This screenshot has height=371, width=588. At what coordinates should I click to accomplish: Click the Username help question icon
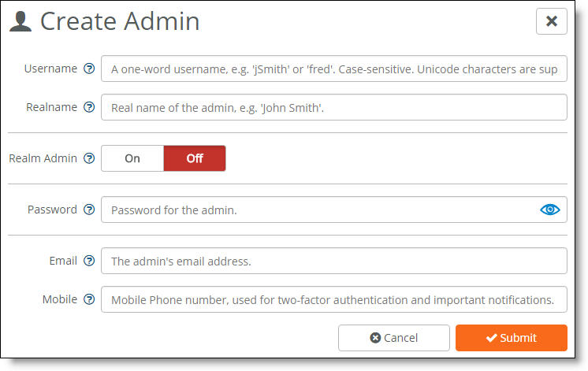pyautogui.click(x=89, y=69)
